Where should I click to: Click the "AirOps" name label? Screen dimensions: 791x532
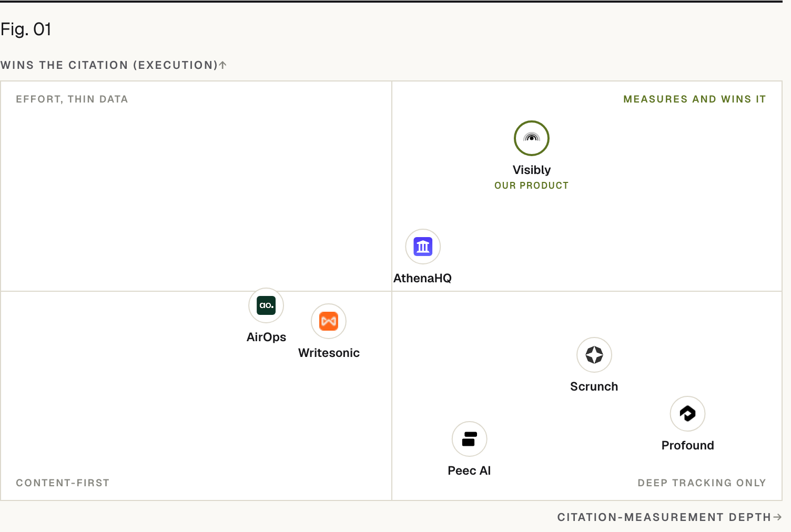pyautogui.click(x=267, y=337)
